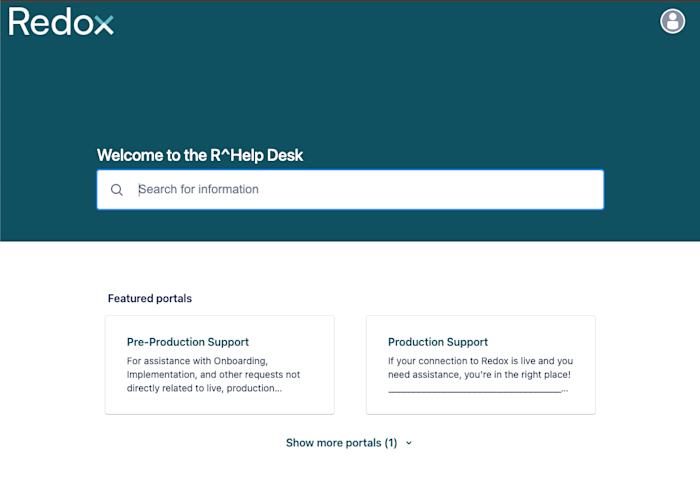Select the Pre-Production Support description text

tap(213, 374)
